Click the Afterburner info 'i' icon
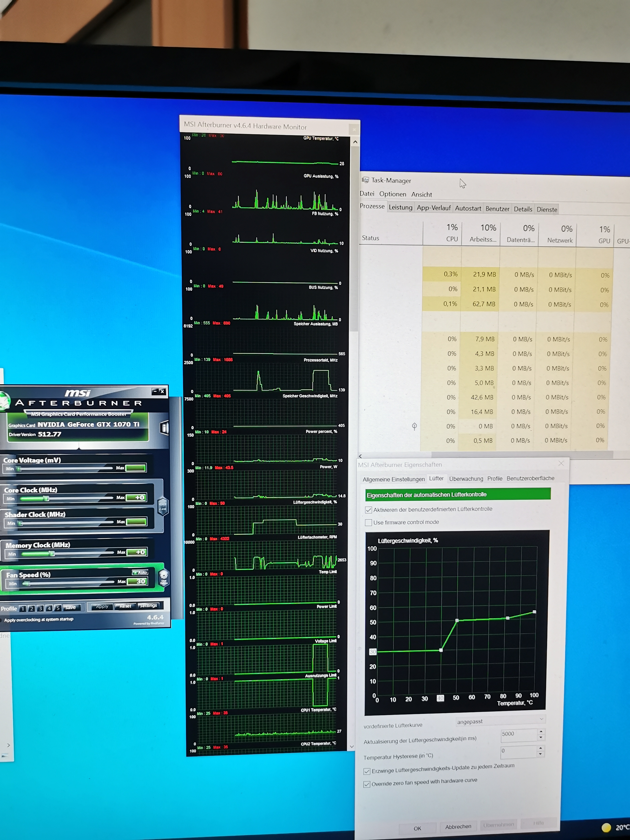Screen dimensions: 630x840 164,428
